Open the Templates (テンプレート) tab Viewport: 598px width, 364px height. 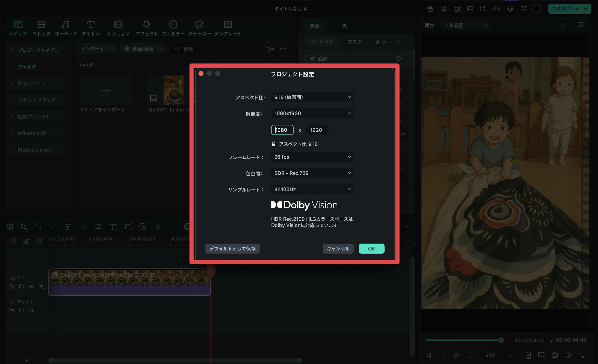click(x=228, y=28)
